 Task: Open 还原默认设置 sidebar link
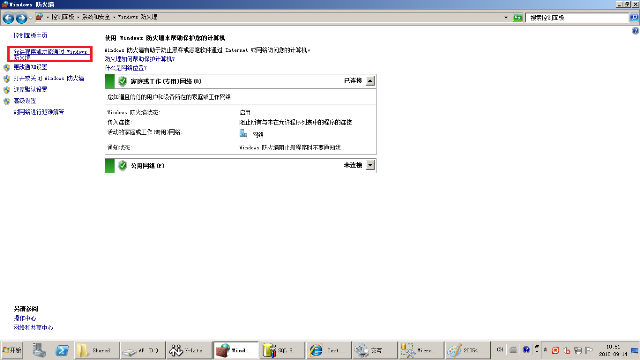click(x=30, y=89)
